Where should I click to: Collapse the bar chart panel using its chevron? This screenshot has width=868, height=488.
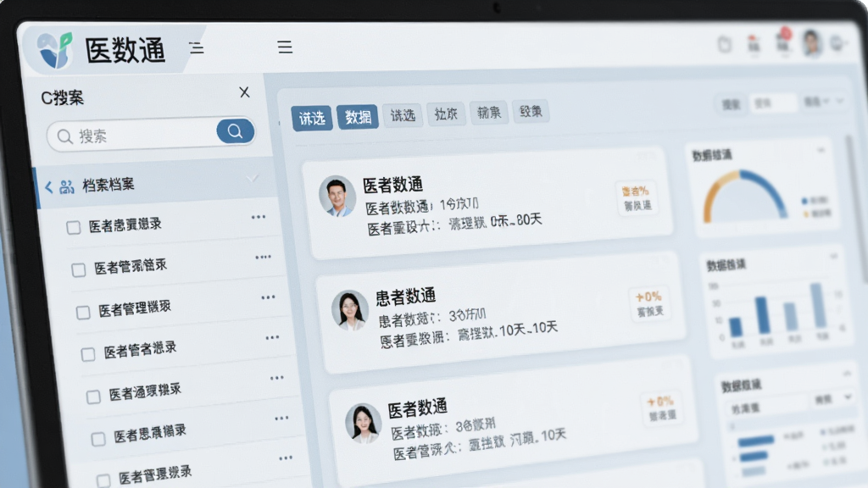point(833,256)
